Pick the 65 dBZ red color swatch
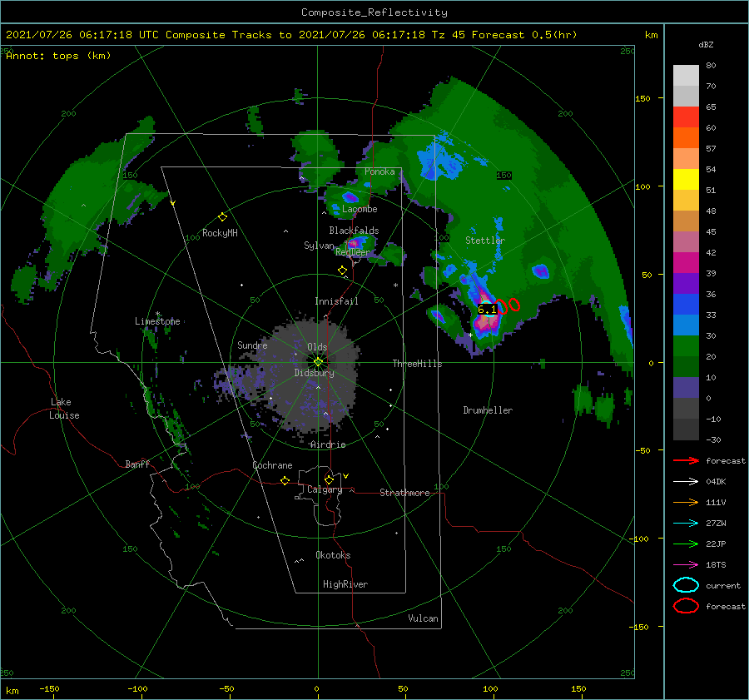The height and width of the screenshot is (700, 749). point(686,117)
